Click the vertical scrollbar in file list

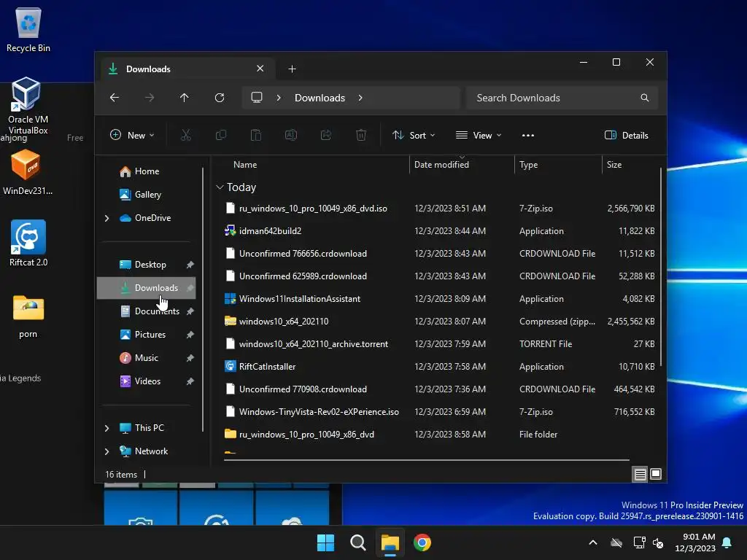660,267
